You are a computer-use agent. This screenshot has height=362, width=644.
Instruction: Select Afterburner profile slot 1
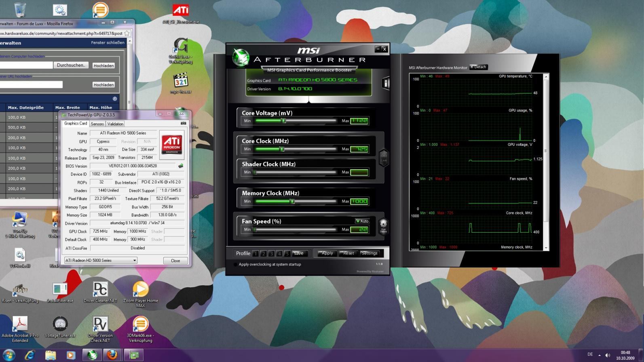pos(255,254)
